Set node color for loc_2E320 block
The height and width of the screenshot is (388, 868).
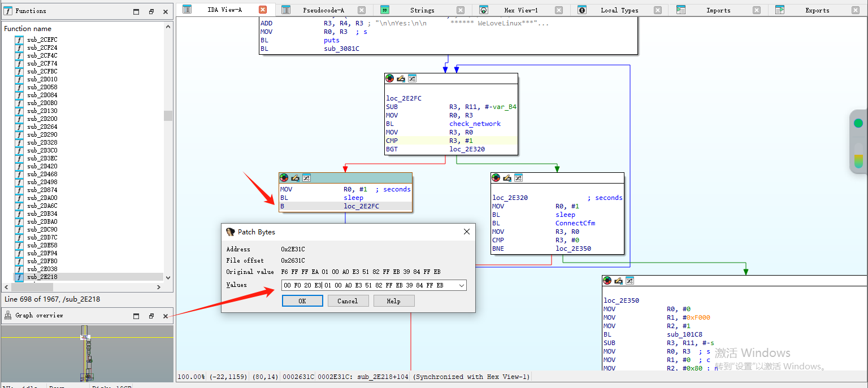click(x=496, y=178)
